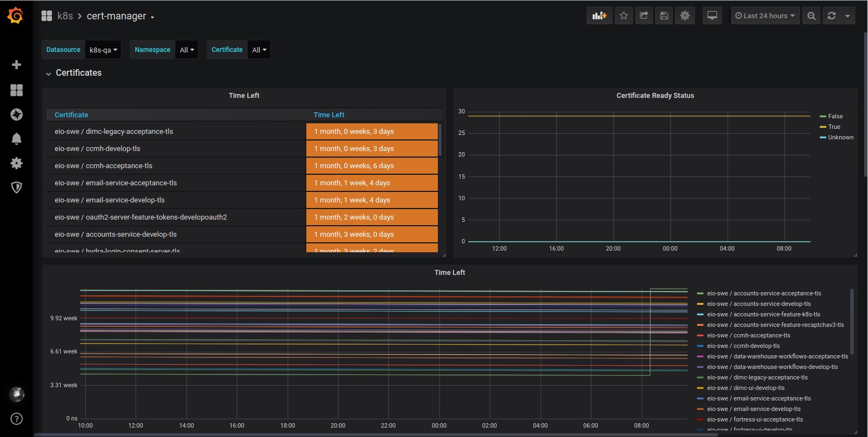Open the Datasource k8s-qa dropdown

click(103, 50)
